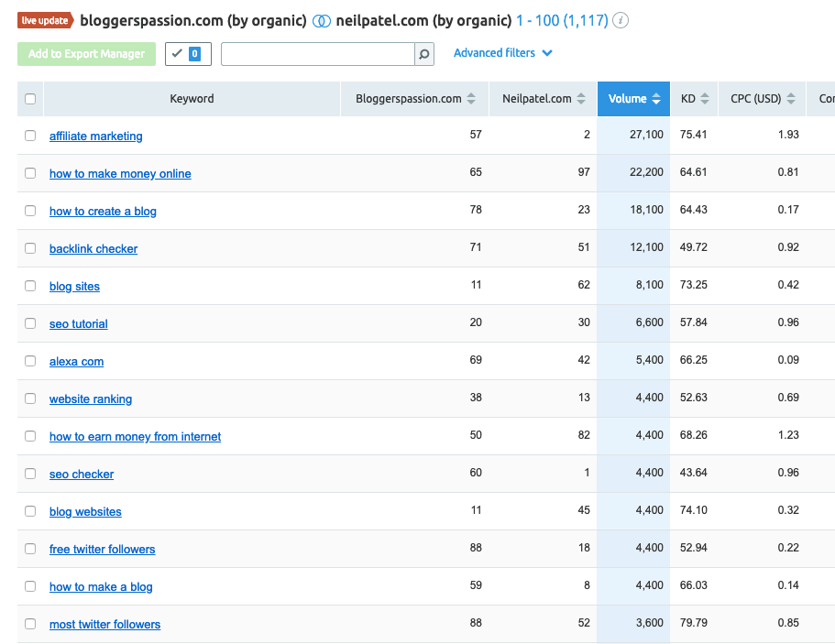This screenshot has height=644, width=835.
Task: Click the overlapping circles comparison icon
Action: [x=321, y=21]
